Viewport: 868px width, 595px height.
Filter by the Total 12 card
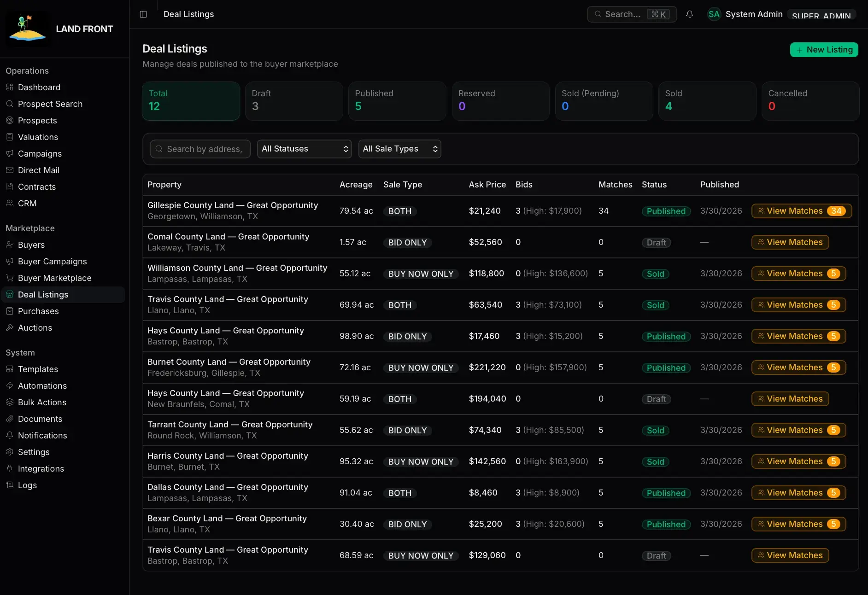pos(191,101)
